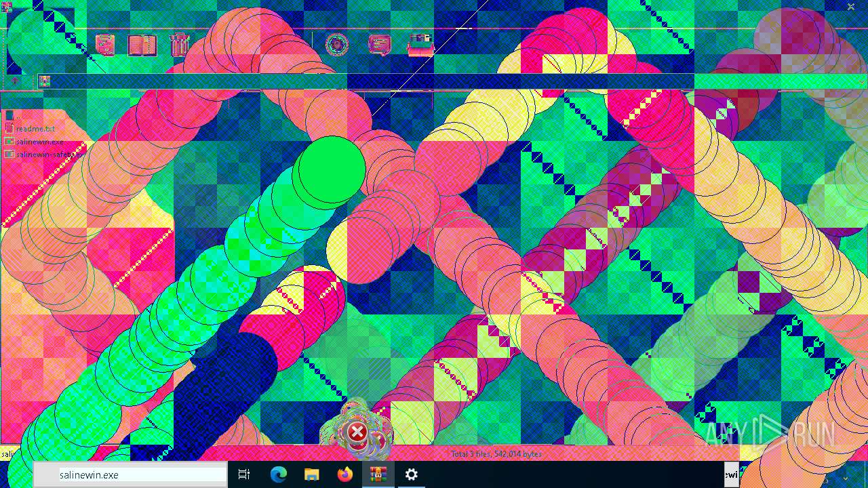Select salinewin.exe in the file list
This screenshot has height=488, width=868.
point(35,142)
